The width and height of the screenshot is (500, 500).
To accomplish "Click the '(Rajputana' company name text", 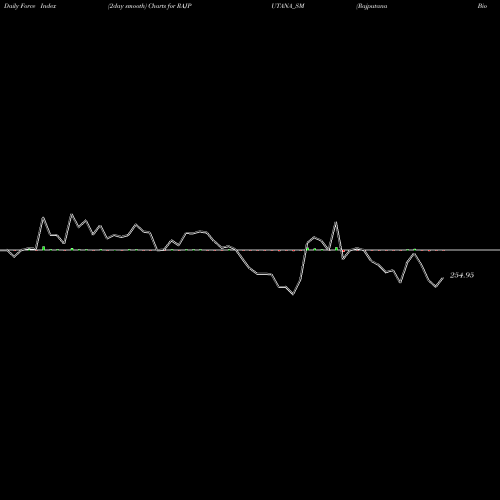I will 372,6.
